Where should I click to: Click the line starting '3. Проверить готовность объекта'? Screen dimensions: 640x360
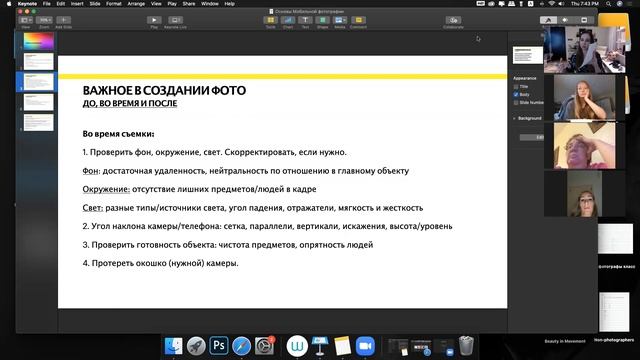[x=228, y=245]
